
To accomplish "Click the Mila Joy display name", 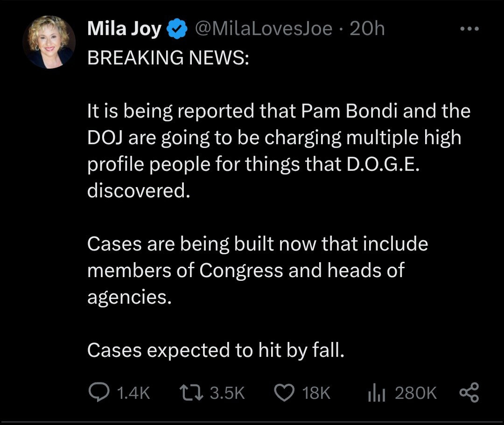I will 125,29.
